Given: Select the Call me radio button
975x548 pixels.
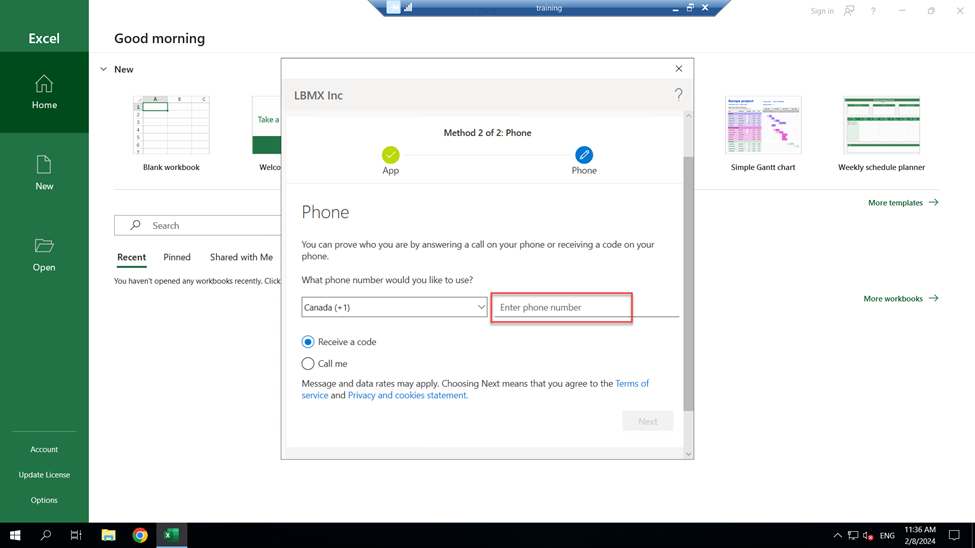Looking at the screenshot, I should tap(308, 364).
